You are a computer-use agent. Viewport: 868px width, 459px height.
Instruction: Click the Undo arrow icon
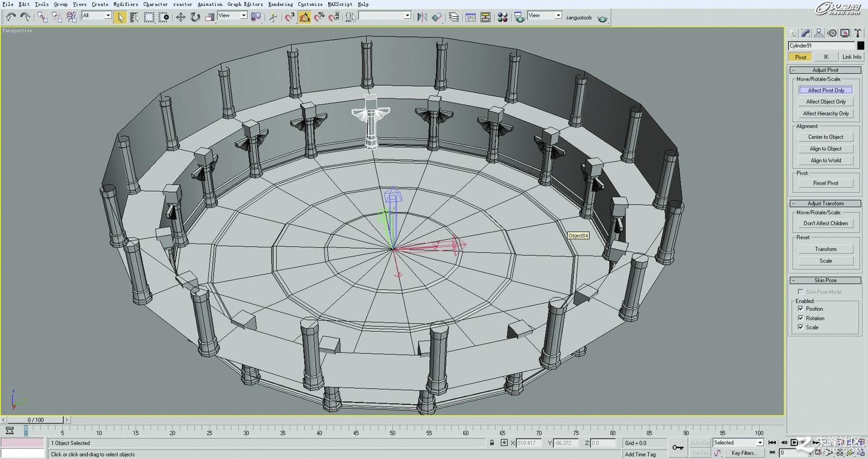pyautogui.click(x=10, y=17)
